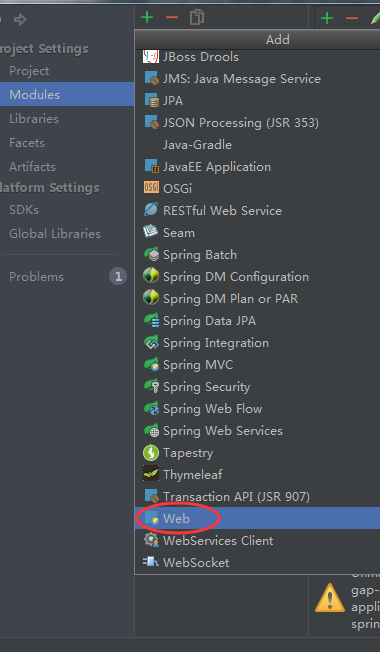Choose Spring MVC menu entry text

pos(198,365)
